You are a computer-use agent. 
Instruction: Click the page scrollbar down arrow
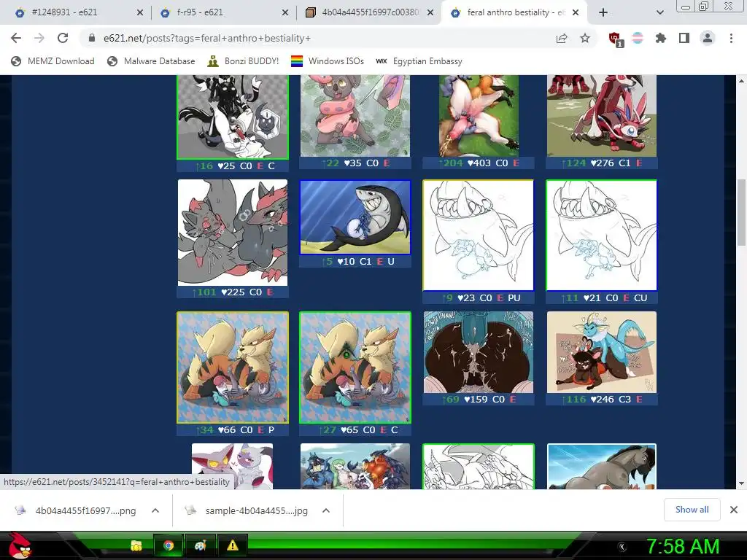coord(741,483)
